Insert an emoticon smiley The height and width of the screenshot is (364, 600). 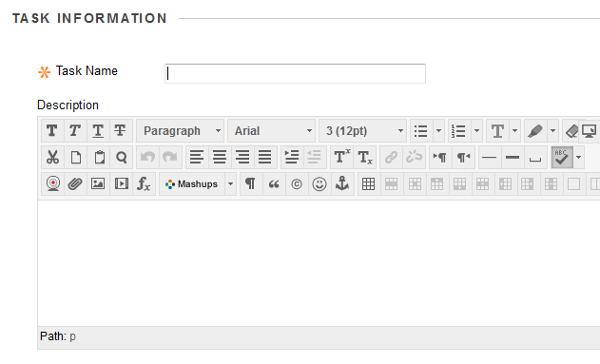(319, 184)
